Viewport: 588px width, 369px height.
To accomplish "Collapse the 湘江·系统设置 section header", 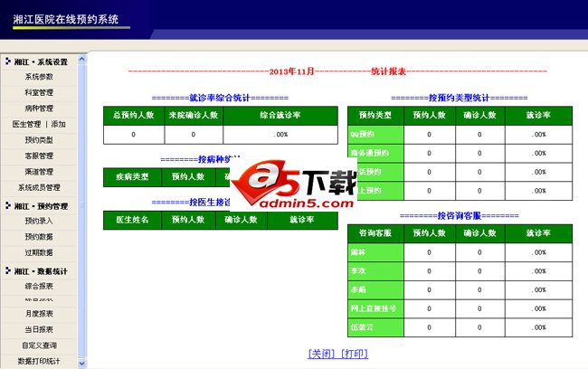I will (x=39, y=61).
